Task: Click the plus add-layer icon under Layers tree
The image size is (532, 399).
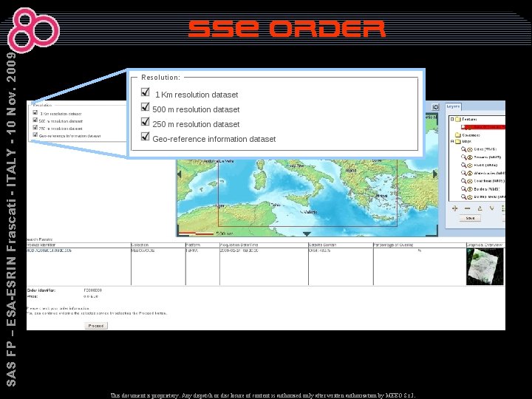Action: (x=454, y=208)
